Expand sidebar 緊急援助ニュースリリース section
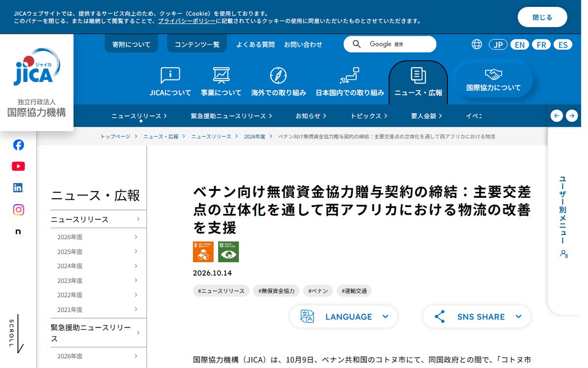This screenshot has height=368, width=588. 98,333
